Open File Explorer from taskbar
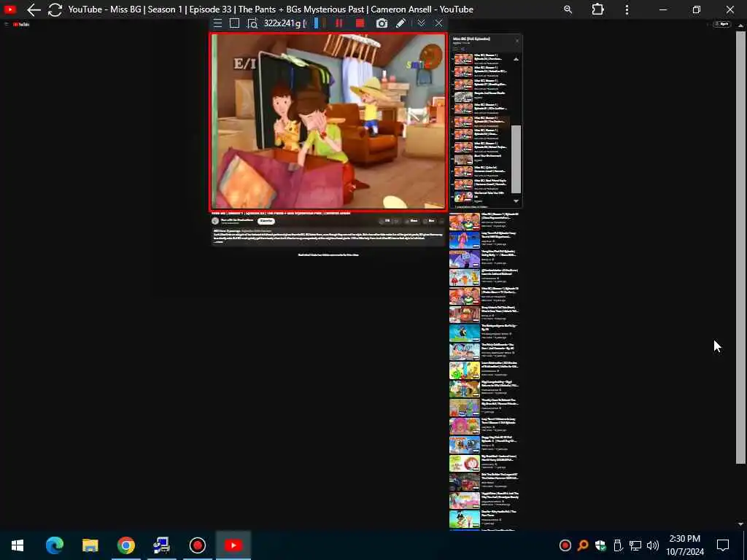 tap(90, 545)
